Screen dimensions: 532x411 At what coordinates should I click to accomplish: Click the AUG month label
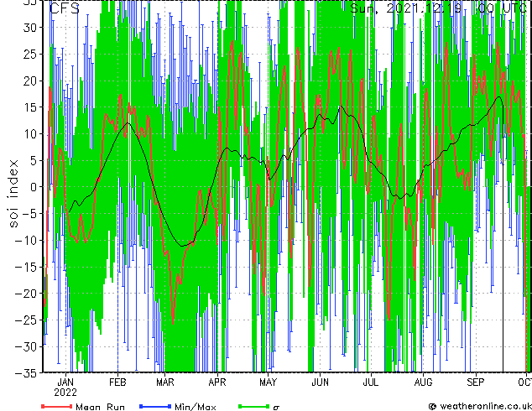pyautogui.click(x=424, y=382)
